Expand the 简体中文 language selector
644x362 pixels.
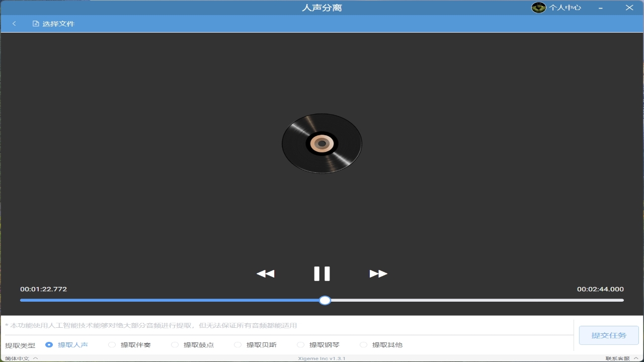(18, 358)
